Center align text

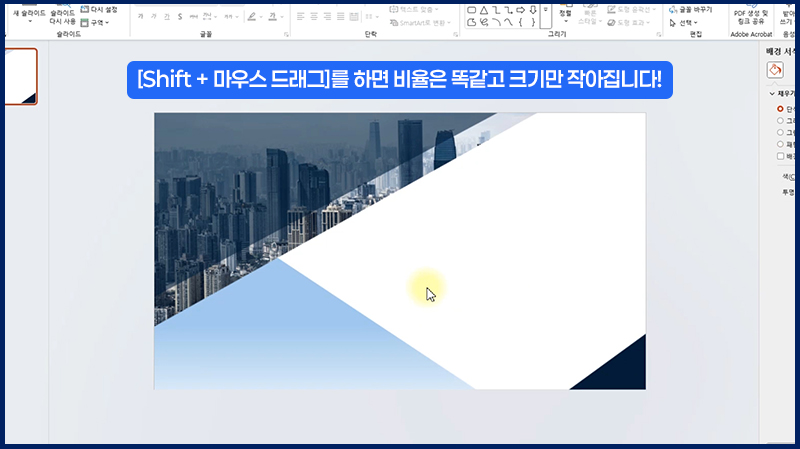coord(314,17)
